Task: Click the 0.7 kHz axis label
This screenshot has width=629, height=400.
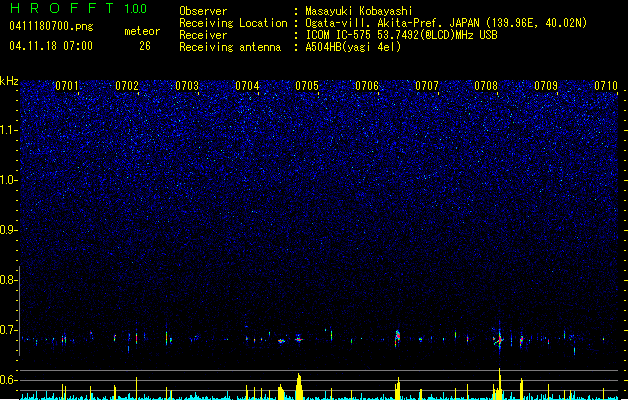Action: (9, 330)
